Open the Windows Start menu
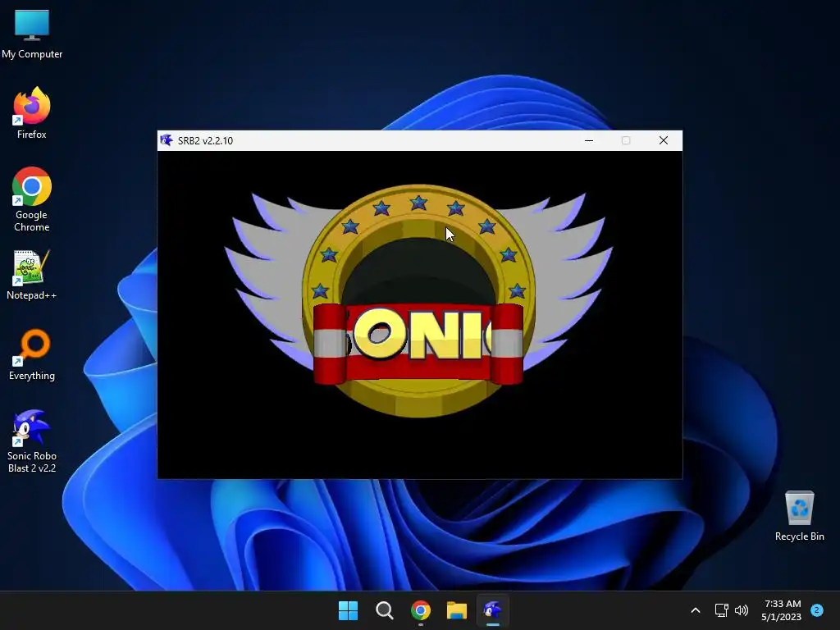840x630 pixels. pos(348,610)
